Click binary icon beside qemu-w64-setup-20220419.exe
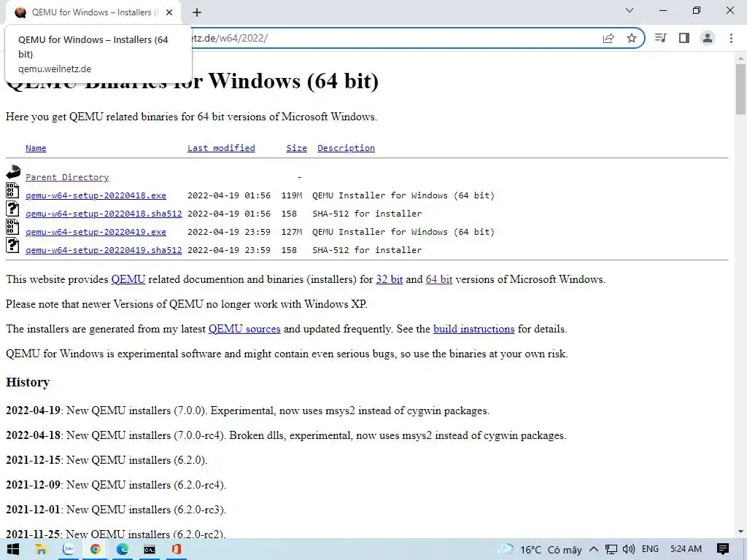Screen dimensions: 747x560 pos(12,227)
